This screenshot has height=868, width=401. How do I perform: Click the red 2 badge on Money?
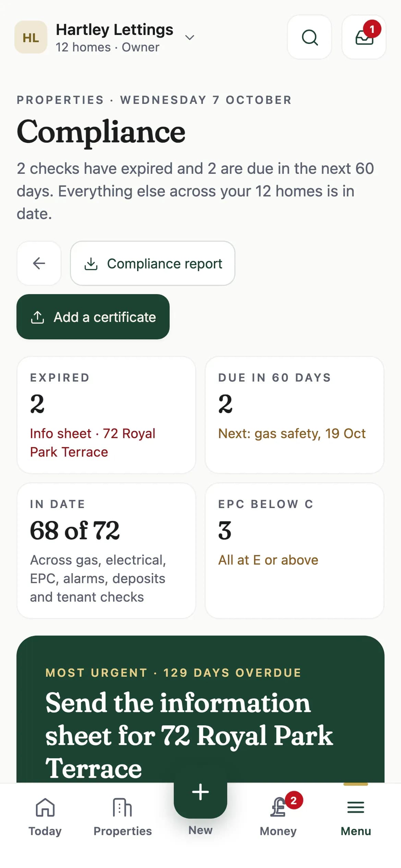pos(294,800)
